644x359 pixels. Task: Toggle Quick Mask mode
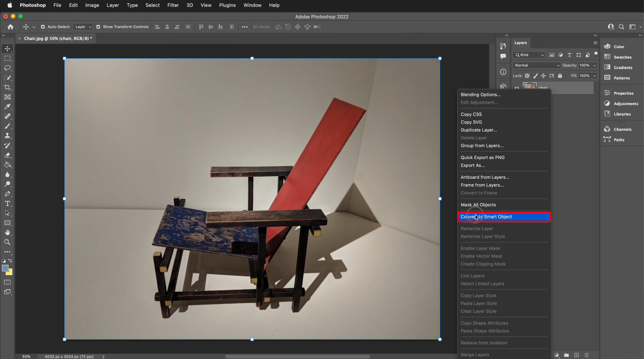point(8,283)
